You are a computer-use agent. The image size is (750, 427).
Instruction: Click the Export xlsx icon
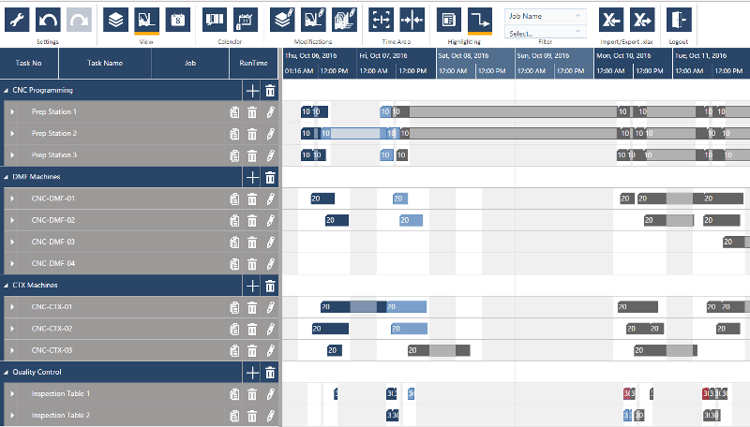point(642,20)
